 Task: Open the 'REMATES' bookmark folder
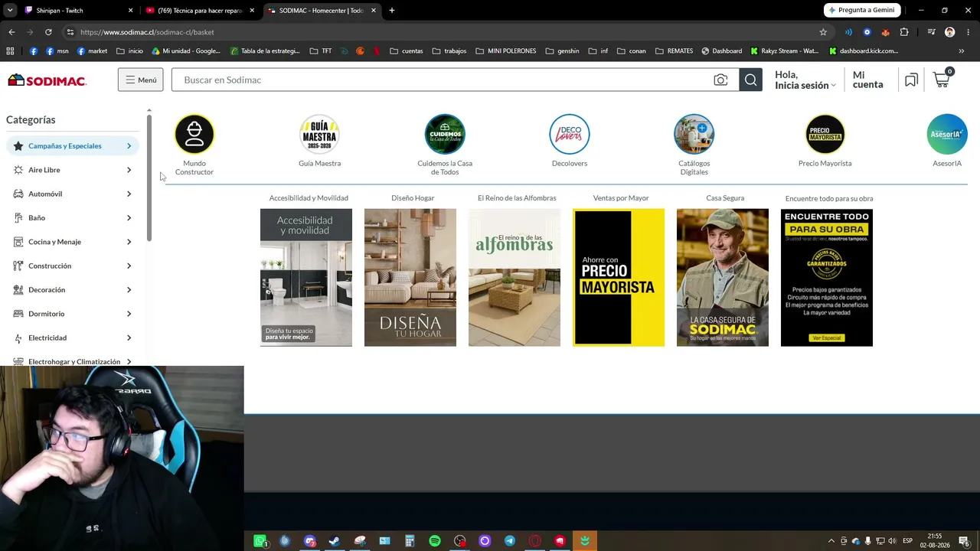pos(674,51)
